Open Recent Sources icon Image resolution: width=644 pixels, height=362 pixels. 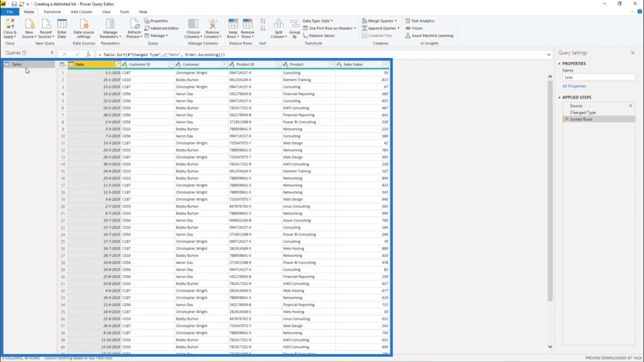[x=46, y=25]
